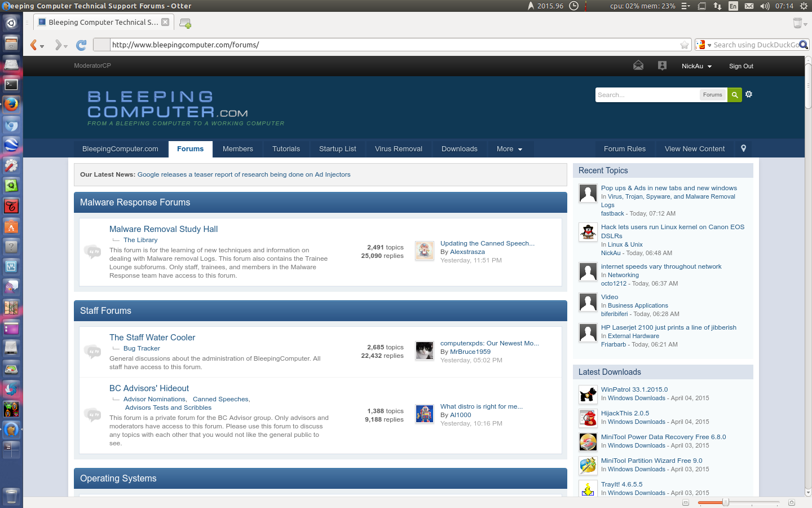Open the forum notifications icon

[x=663, y=65]
